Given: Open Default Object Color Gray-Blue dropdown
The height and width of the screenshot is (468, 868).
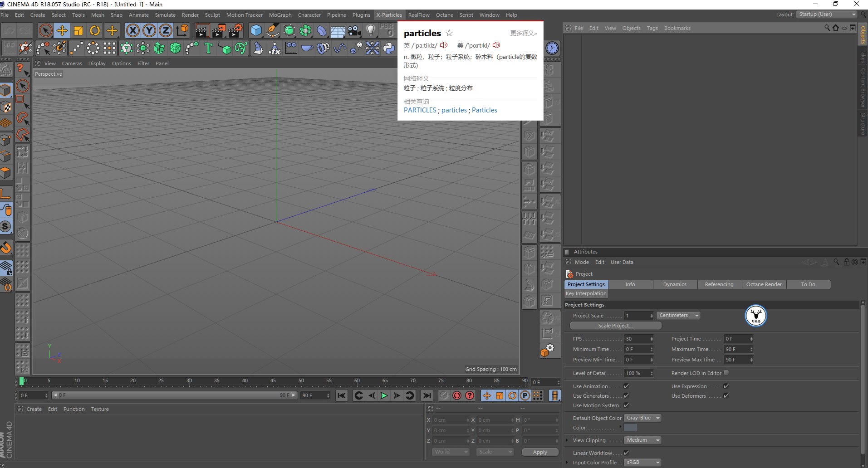Looking at the screenshot, I should (642, 418).
